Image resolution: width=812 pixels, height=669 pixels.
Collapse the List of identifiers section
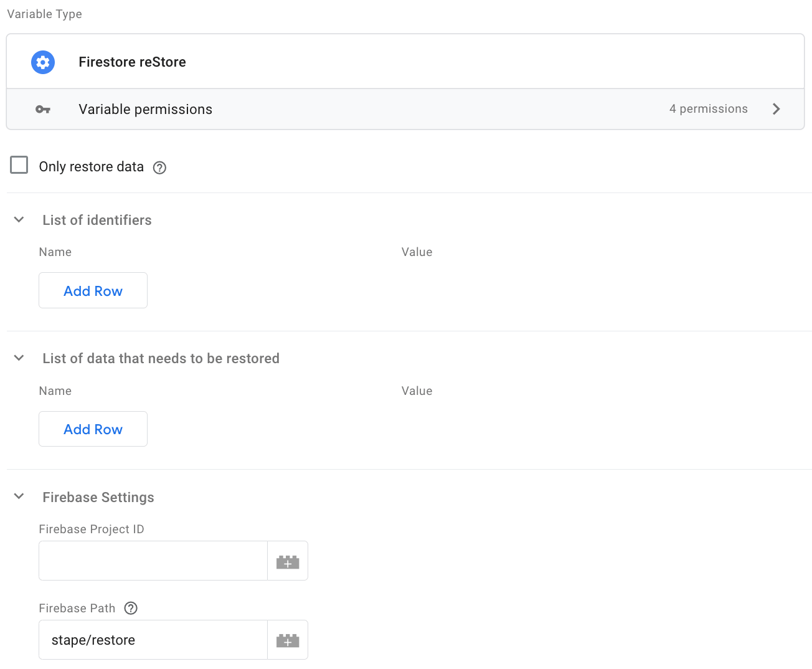pos(19,220)
